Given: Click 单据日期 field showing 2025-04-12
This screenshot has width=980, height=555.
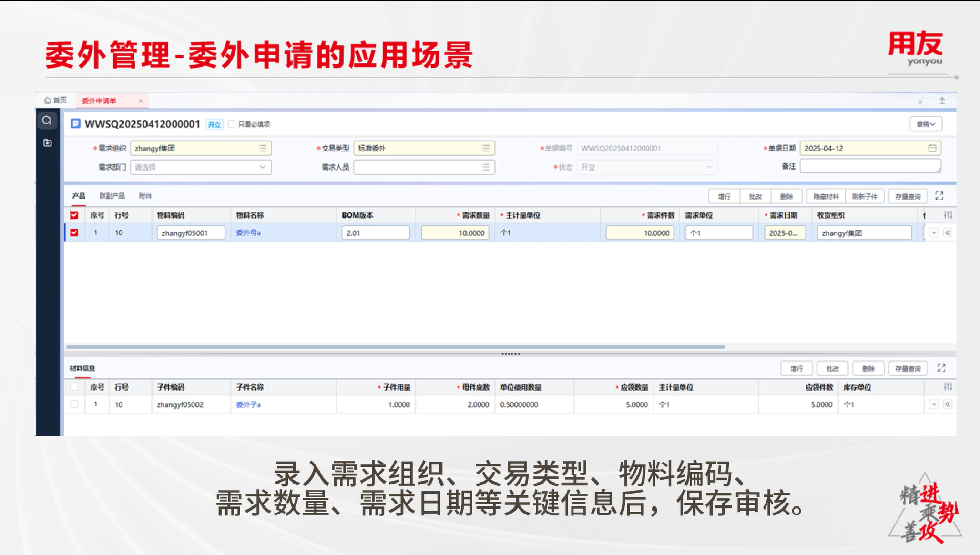Looking at the screenshot, I should (870, 148).
